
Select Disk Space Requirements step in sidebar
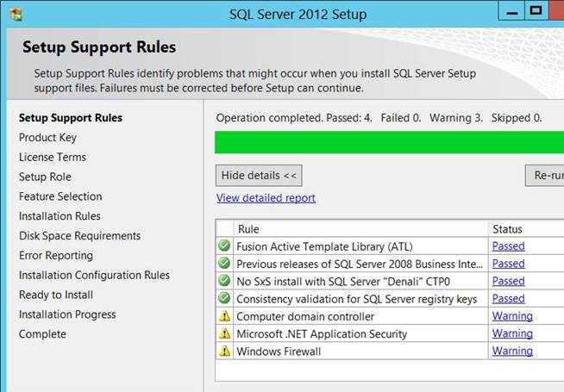click(x=79, y=236)
